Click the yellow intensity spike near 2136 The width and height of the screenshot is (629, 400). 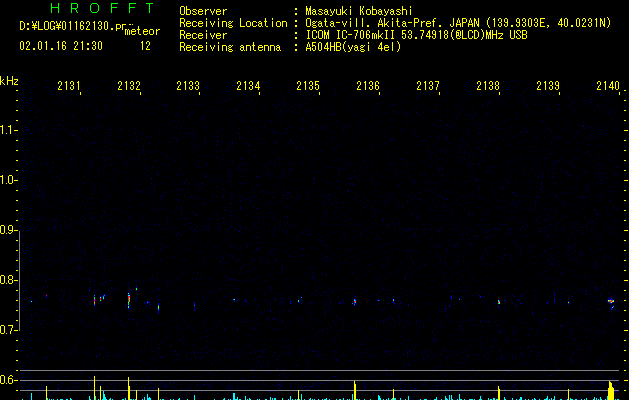[355, 390]
